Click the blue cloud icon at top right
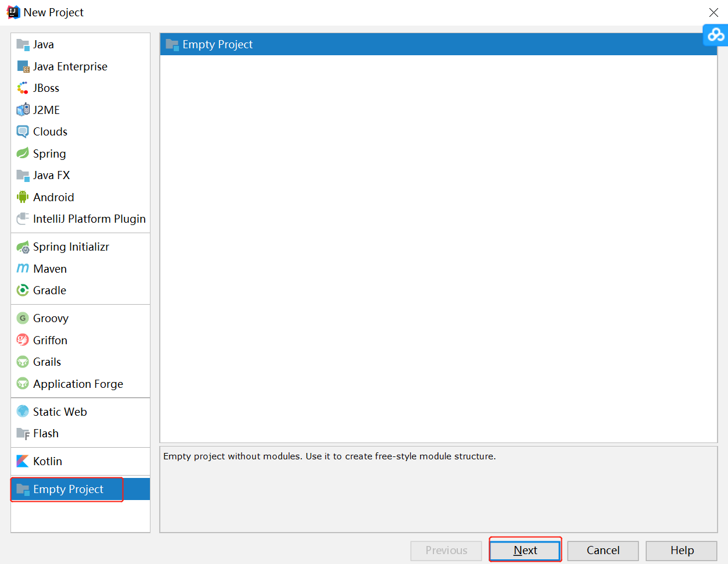This screenshot has height=564, width=728. (x=716, y=35)
